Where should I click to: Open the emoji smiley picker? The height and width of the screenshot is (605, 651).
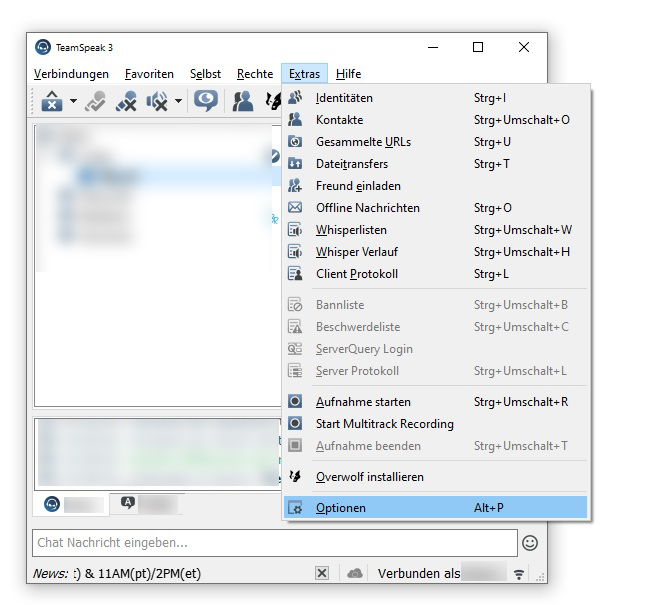530,543
